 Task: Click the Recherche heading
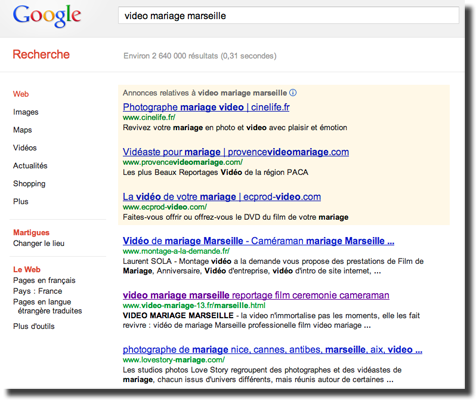tap(41, 54)
